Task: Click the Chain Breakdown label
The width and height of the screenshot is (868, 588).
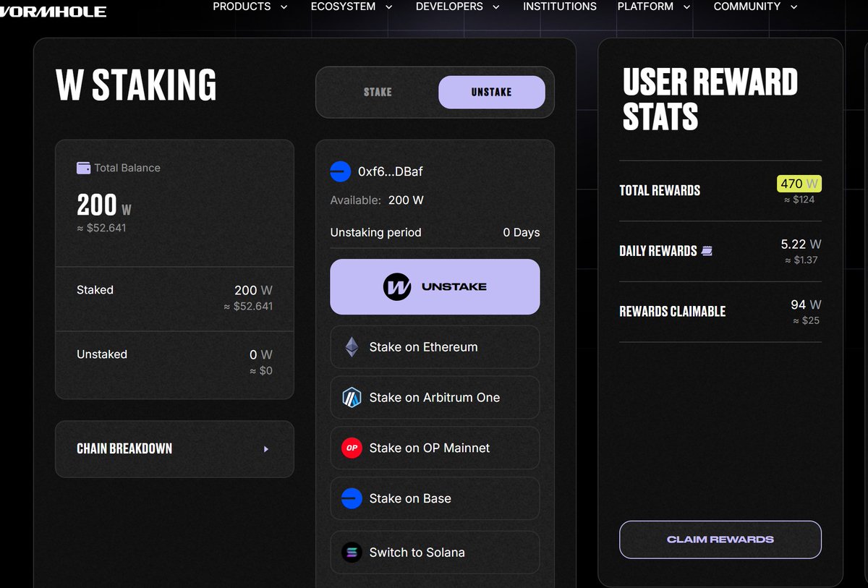Action: click(x=124, y=448)
